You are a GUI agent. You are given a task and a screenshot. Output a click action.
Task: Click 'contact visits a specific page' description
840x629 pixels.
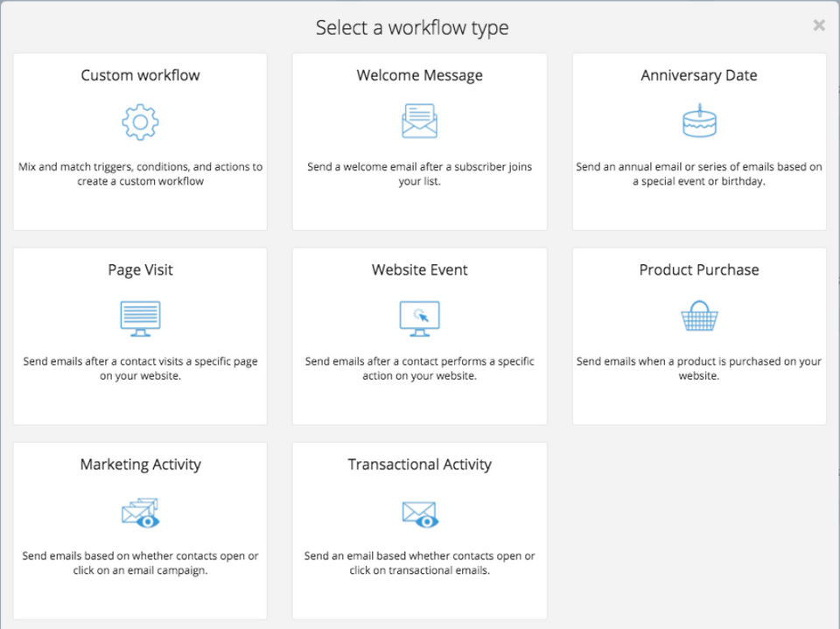pos(140,368)
